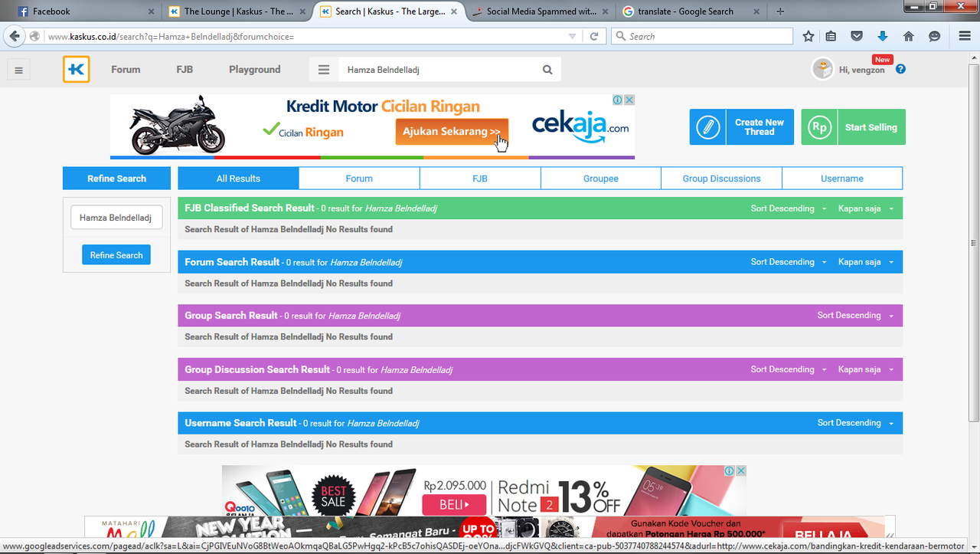Show bookmarks list icon in toolbar

pos(831,36)
